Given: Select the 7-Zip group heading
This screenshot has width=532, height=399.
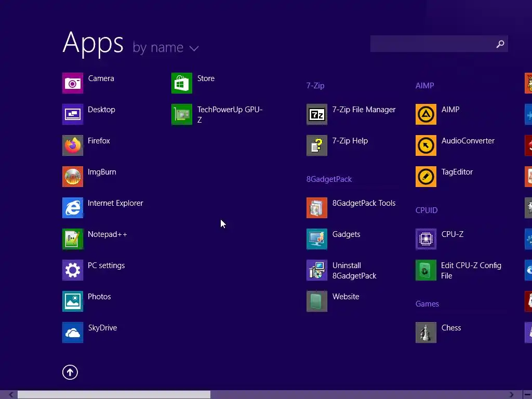Looking at the screenshot, I should point(315,86).
